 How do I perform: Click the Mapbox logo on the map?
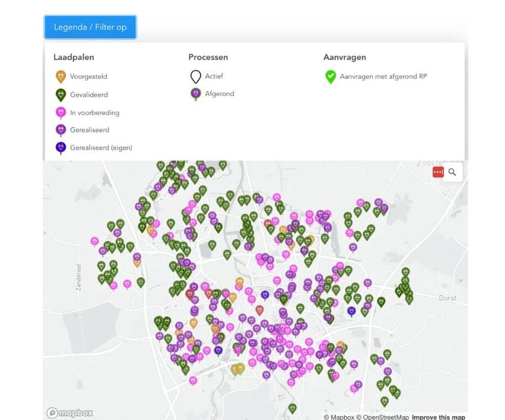[70, 413]
